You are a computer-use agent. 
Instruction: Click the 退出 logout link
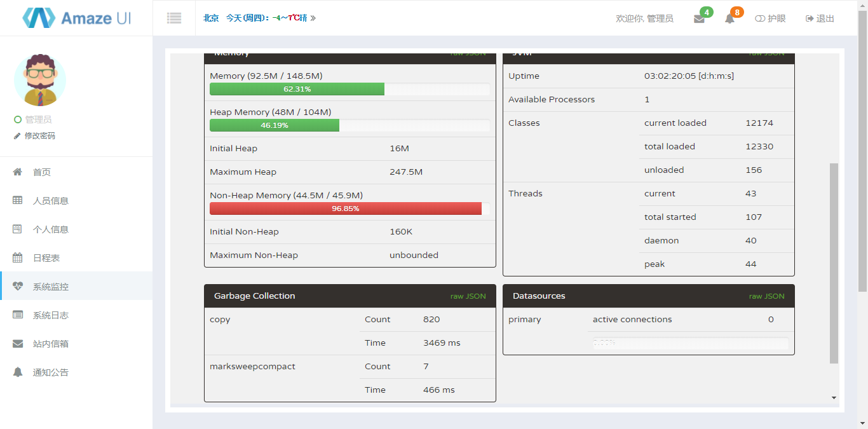820,18
